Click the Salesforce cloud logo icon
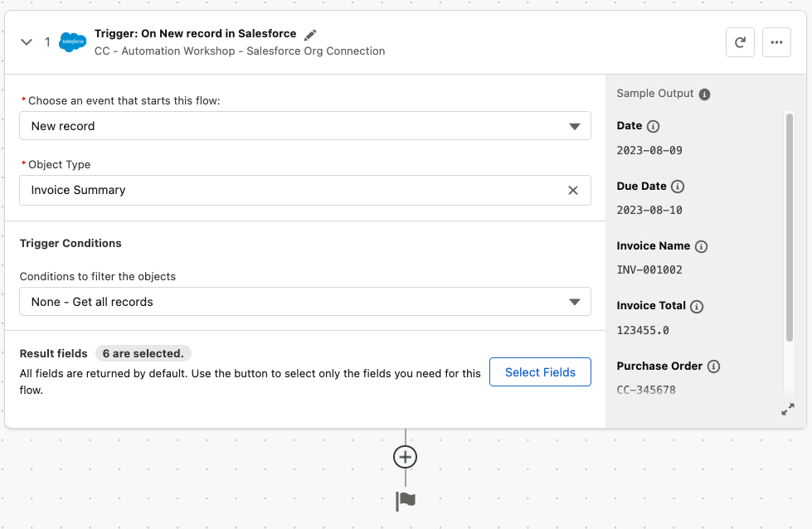Viewport: 812px width, 529px height. tap(73, 42)
